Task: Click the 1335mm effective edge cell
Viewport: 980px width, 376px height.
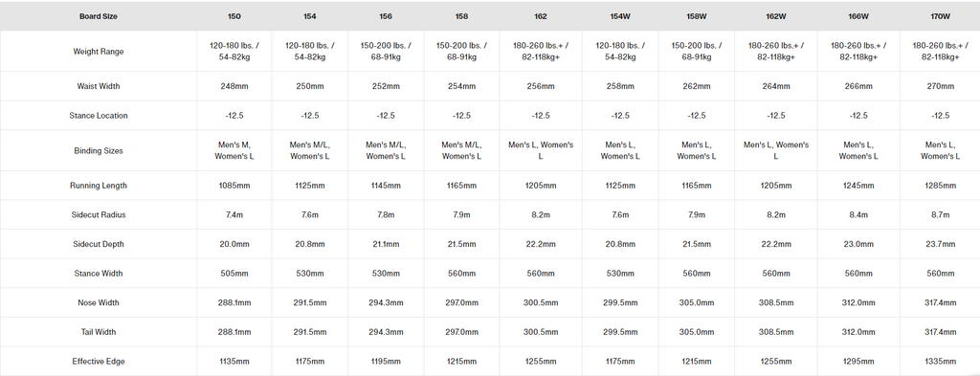Action: pos(940,362)
